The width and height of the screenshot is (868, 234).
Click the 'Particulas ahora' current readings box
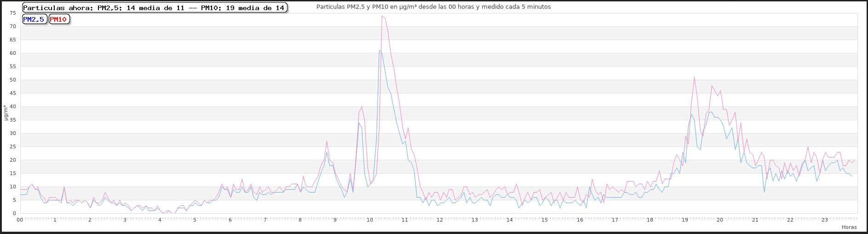click(155, 8)
